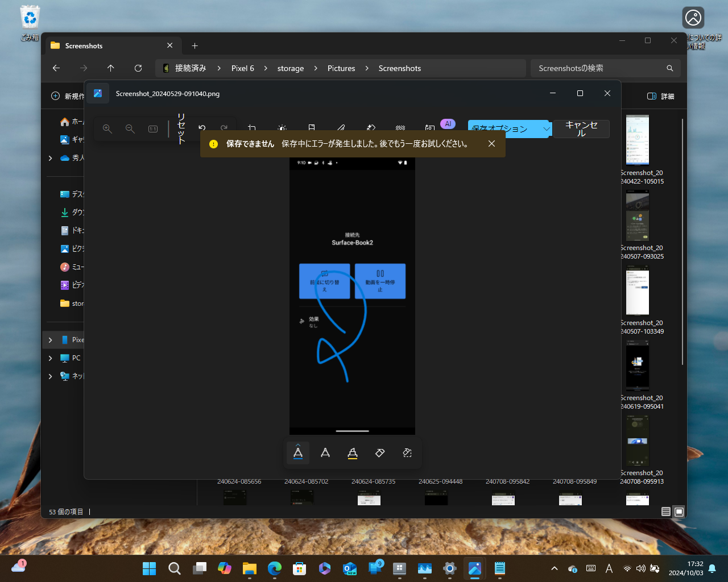The height and width of the screenshot is (582, 728).
Task: Open Task View from taskbar
Action: click(x=200, y=568)
